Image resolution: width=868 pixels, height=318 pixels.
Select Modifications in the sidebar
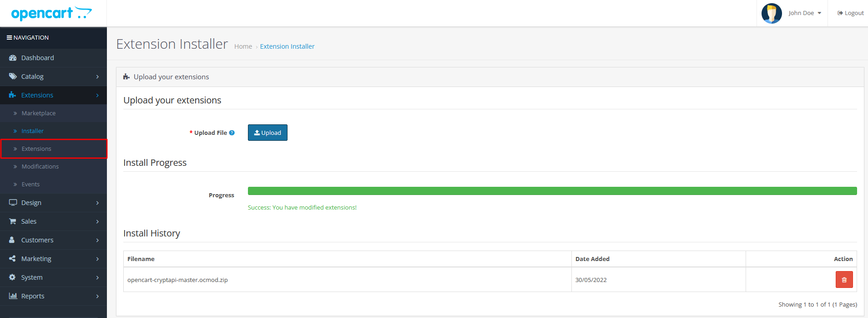coord(40,167)
